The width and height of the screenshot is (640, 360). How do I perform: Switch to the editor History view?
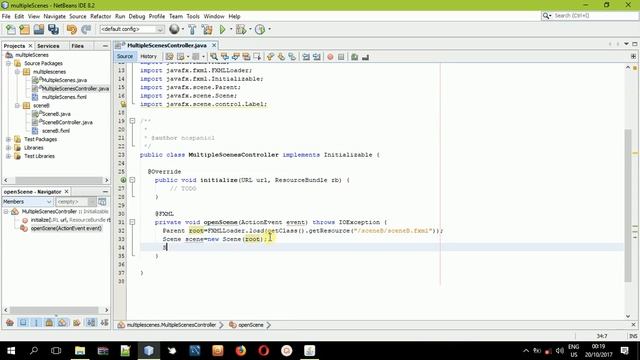point(148,56)
